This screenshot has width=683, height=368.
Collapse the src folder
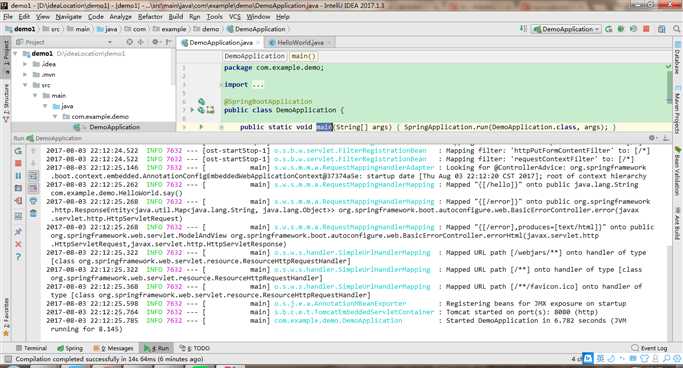(x=25, y=85)
